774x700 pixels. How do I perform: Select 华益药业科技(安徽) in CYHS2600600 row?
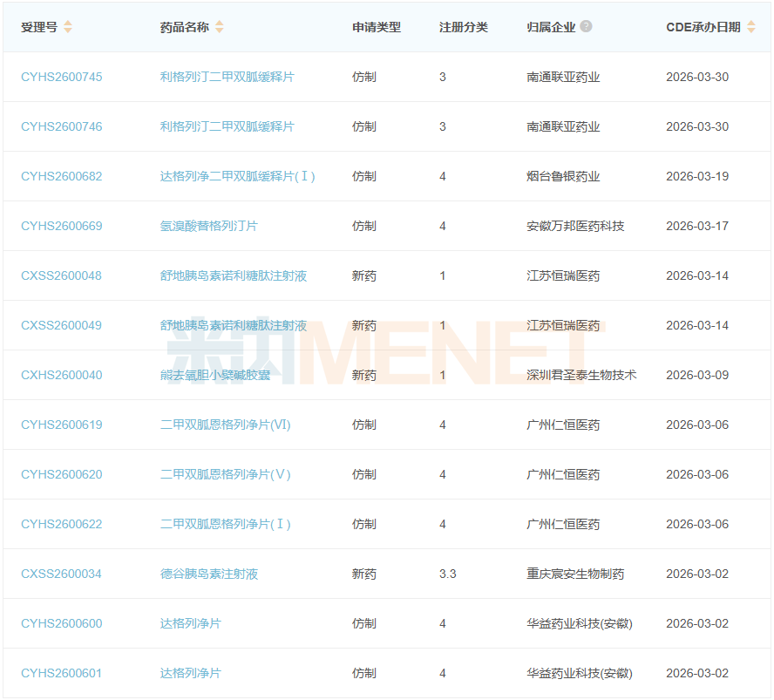580,623
